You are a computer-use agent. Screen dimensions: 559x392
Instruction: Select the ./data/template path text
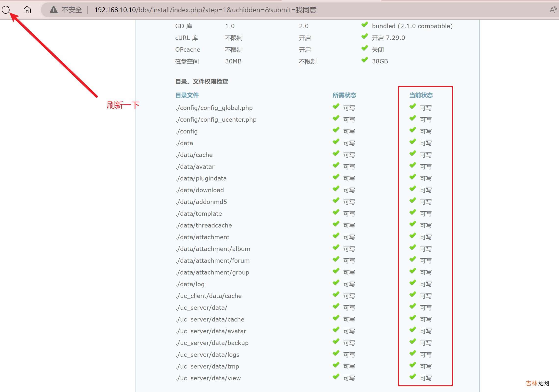pos(199,214)
